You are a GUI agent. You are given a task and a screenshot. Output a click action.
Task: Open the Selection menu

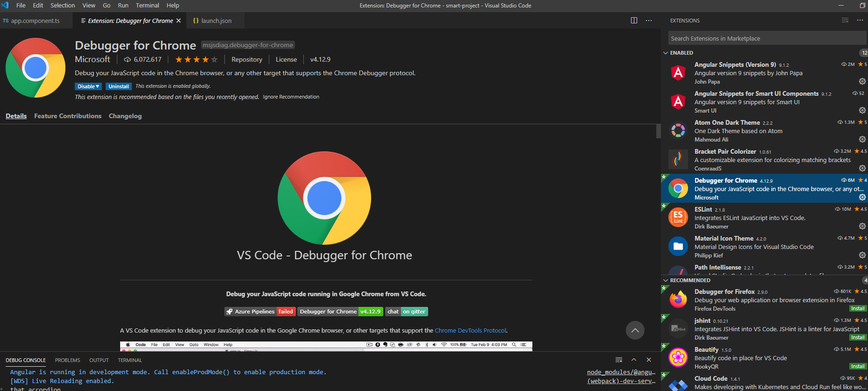tap(63, 5)
